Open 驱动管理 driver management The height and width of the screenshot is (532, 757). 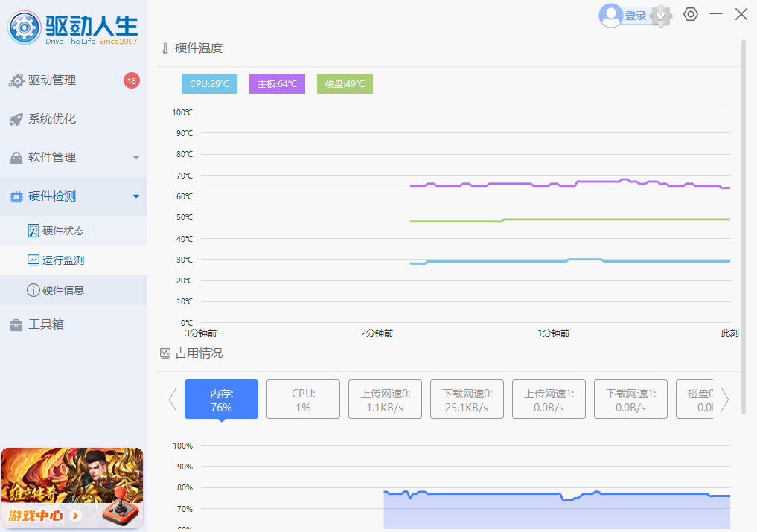[52, 80]
